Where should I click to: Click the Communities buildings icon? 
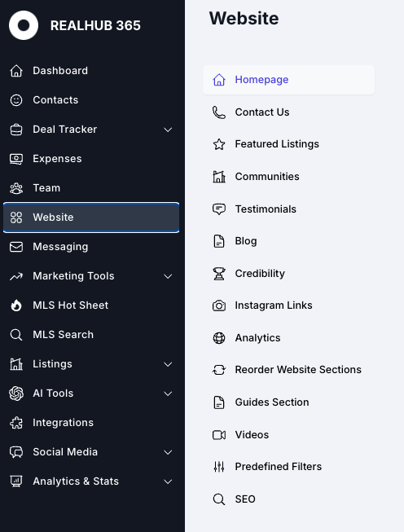coord(219,177)
